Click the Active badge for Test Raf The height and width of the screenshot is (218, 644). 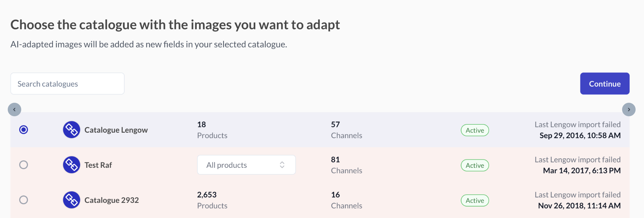click(475, 165)
